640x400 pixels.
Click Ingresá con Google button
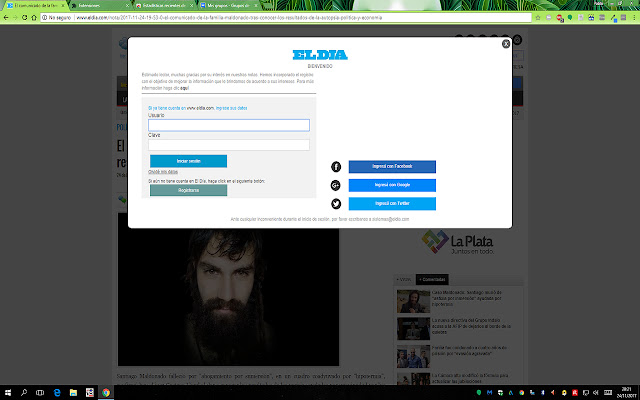[392, 185]
